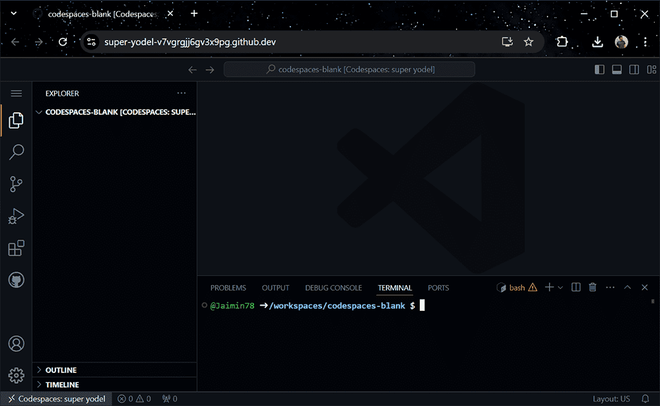Create a new terminal with plus icon
The image size is (660, 406).
tap(549, 287)
